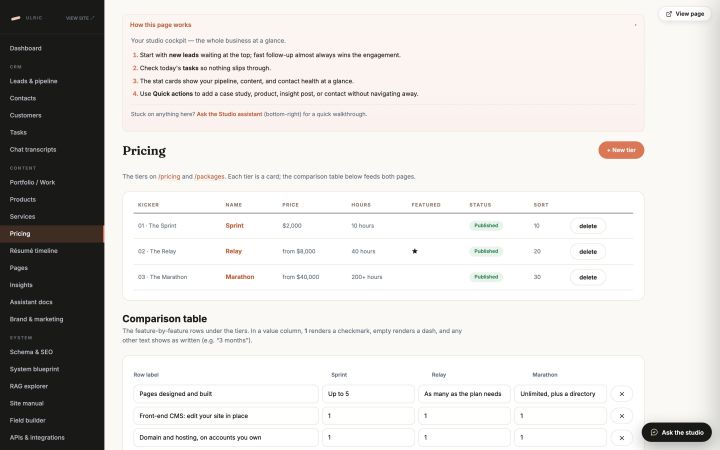Click the $2,000 price cell
The height and width of the screenshot is (450, 720).
pos(292,226)
